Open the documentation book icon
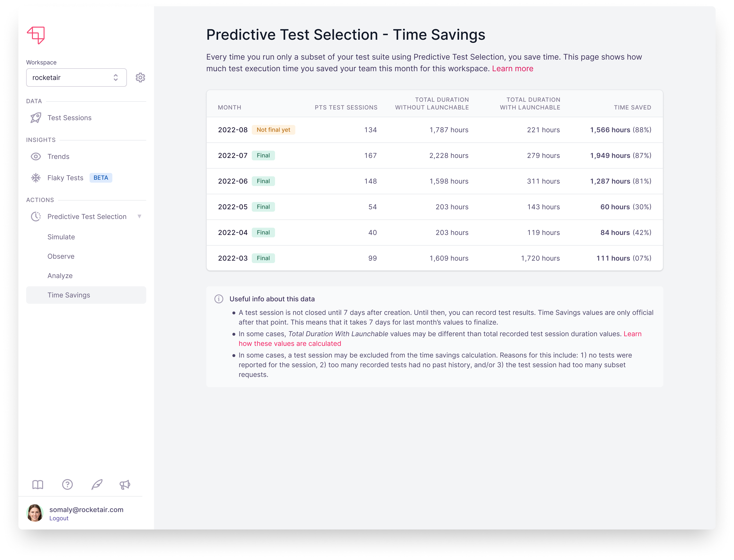The image size is (734, 560). [38, 485]
